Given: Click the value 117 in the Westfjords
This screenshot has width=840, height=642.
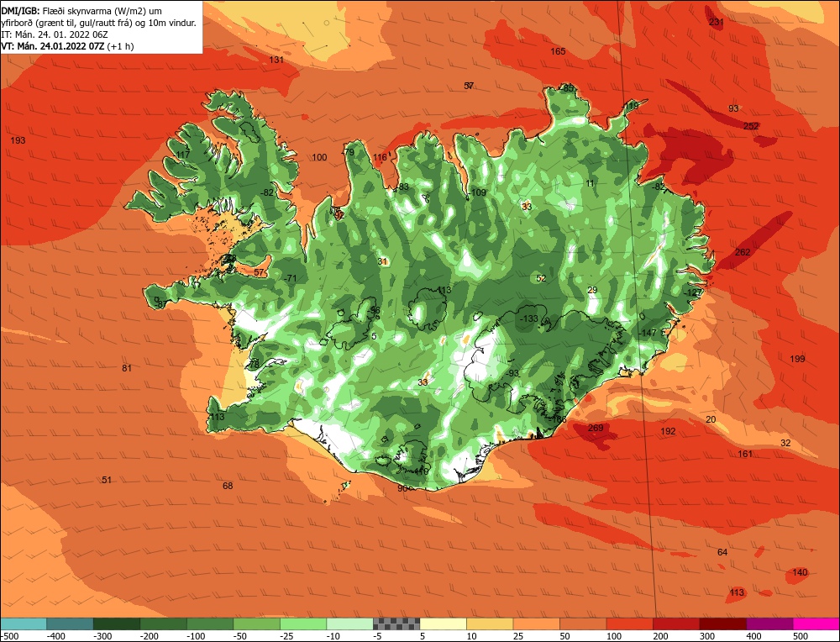Looking at the screenshot, I should tap(182, 155).
